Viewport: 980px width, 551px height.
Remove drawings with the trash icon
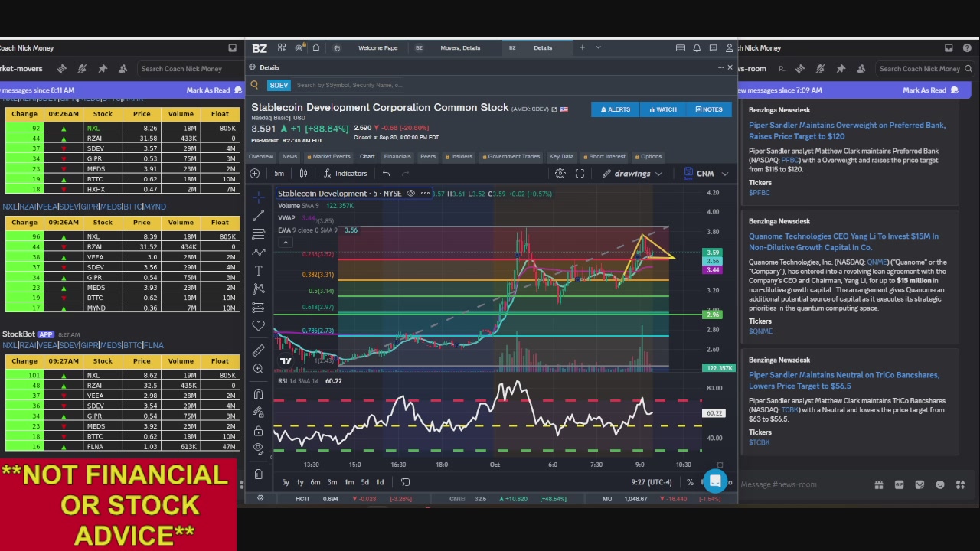coord(258,474)
